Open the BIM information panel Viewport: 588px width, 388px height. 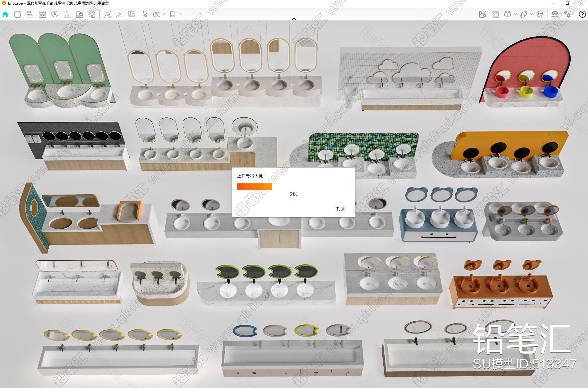click(x=30, y=14)
